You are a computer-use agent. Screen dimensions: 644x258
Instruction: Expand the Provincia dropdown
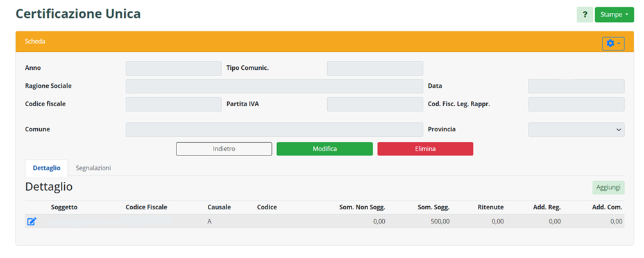575,129
